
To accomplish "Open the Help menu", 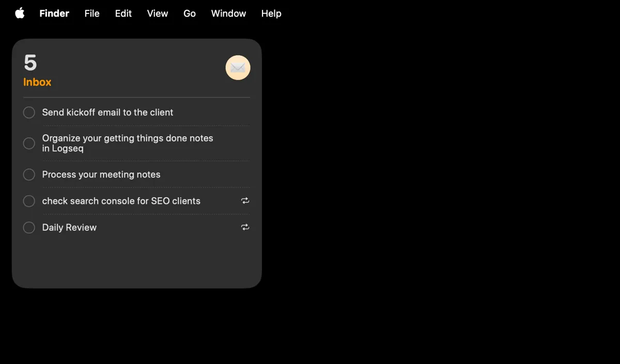I will tap(271, 13).
